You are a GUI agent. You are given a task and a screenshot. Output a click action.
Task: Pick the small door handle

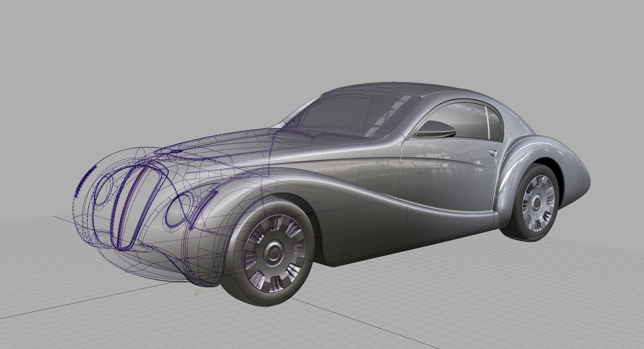(492, 152)
